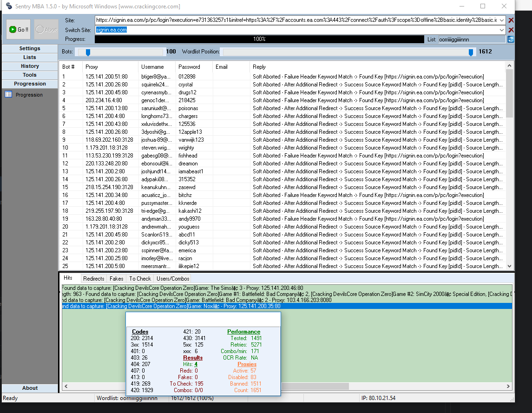Click the Switch Site field showing signin.ea.com
The height and width of the screenshot is (413, 532).
(296, 30)
